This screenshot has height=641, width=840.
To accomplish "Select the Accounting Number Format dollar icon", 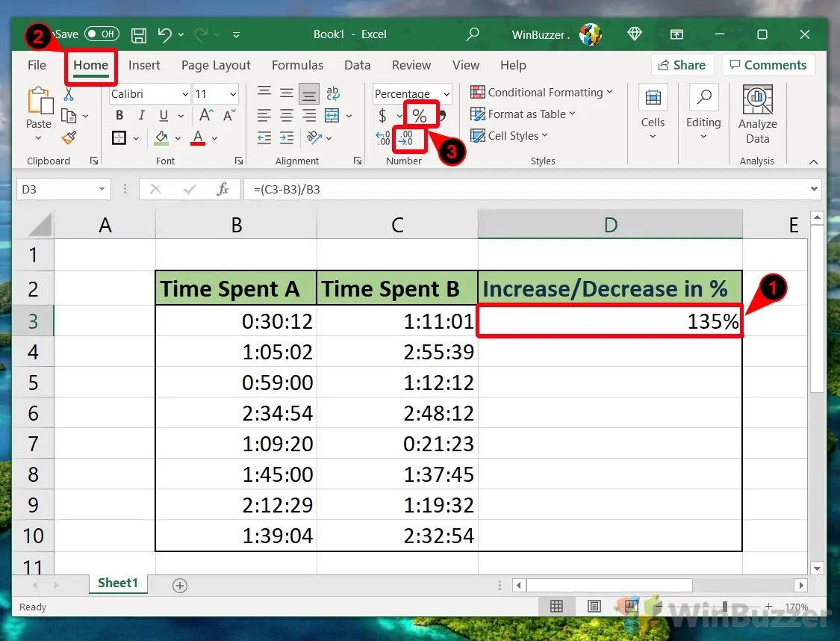I will click(x=382, y=114).
